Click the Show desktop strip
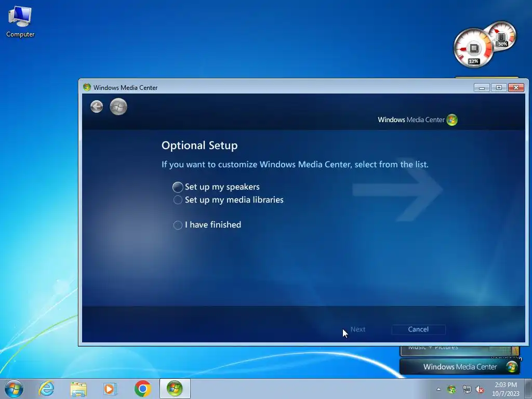The width and height of the screenshot is (532, 399). [x=528, y=389]
